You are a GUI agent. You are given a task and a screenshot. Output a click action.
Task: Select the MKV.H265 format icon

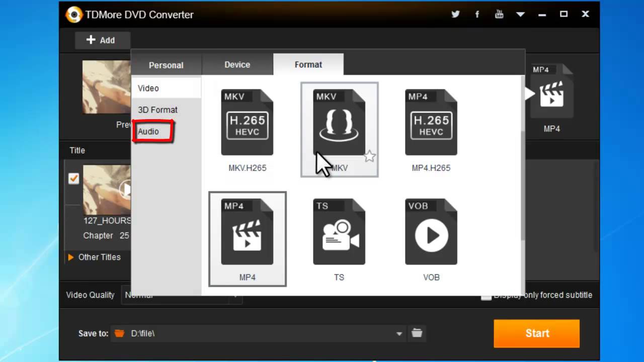(x=247, y=122)
